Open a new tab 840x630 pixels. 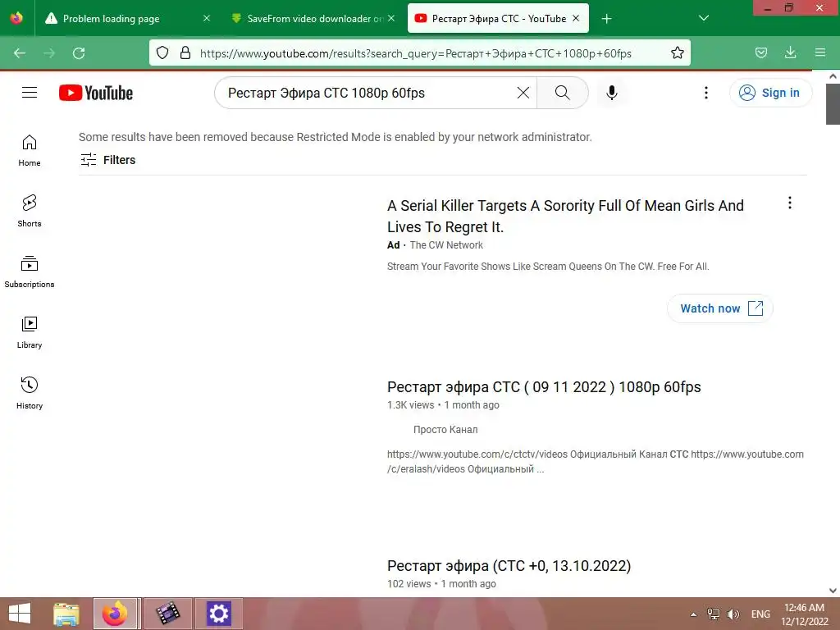(606, 19)
